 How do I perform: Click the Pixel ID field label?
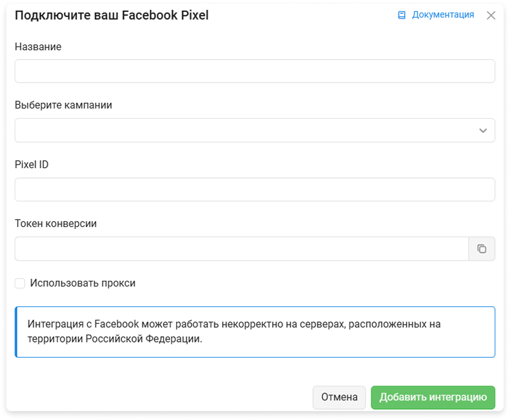pos(32,165)
